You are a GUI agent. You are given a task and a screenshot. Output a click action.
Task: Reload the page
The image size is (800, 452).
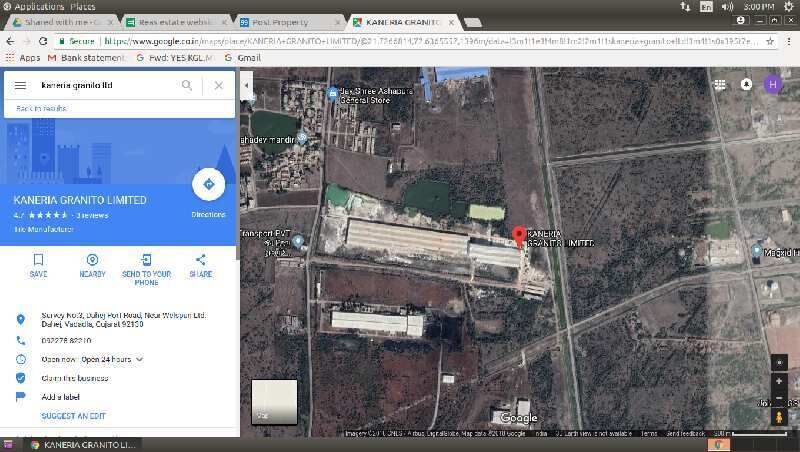click(x=43, y=41)
